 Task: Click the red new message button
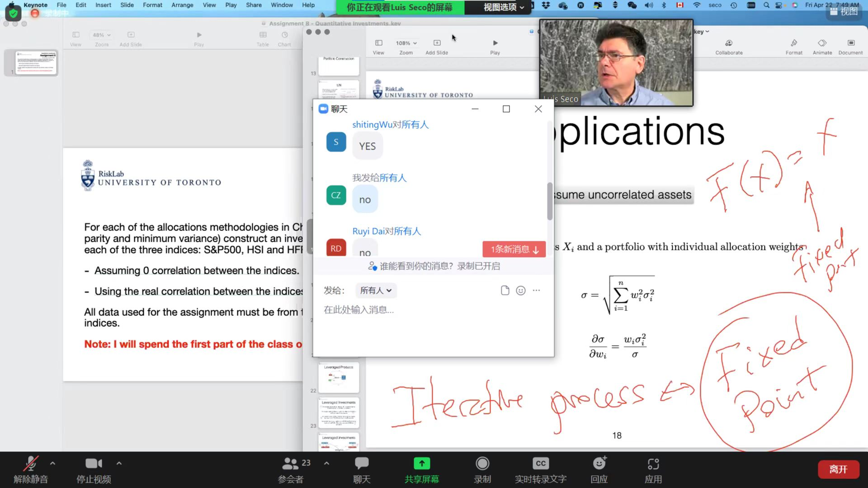point(514,249)
